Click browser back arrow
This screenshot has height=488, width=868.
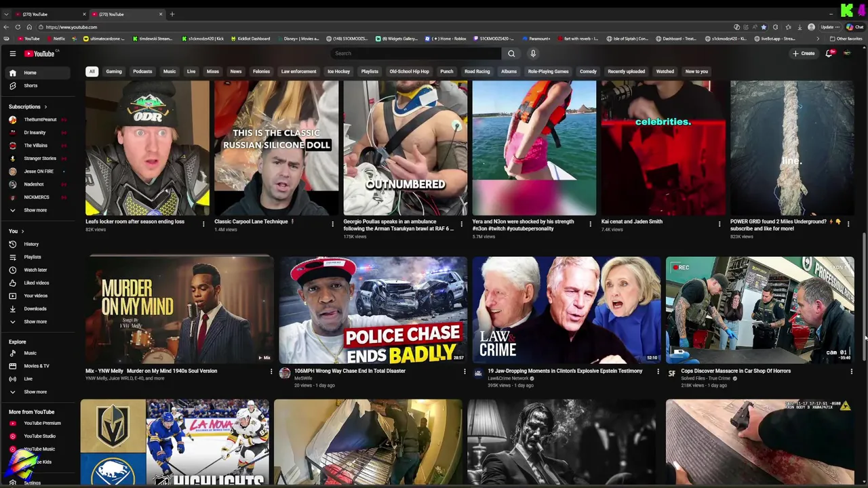(x=6, y=27)
